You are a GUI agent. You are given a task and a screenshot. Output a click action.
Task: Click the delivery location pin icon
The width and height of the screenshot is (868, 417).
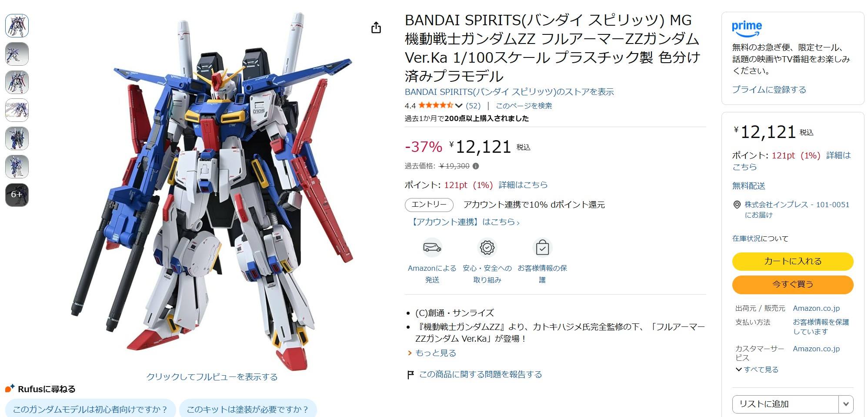[x=737, y=205]
